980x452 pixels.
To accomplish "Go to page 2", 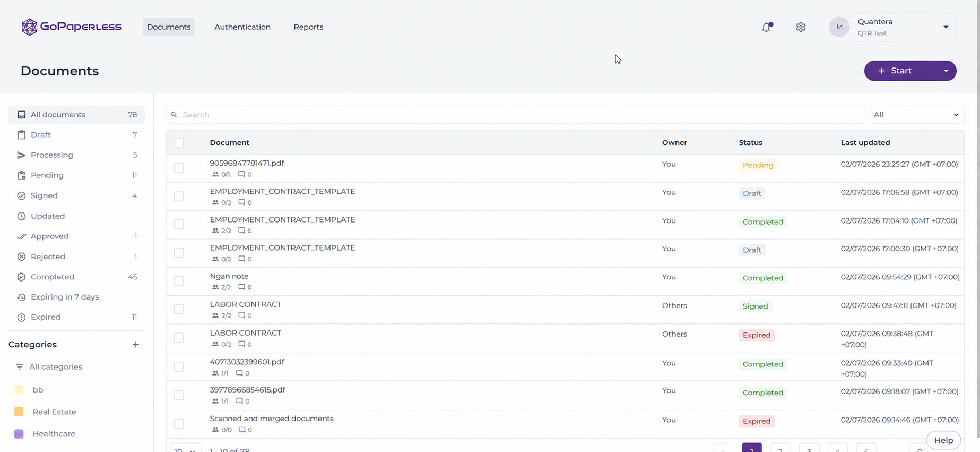I will (x=780, y=448).
